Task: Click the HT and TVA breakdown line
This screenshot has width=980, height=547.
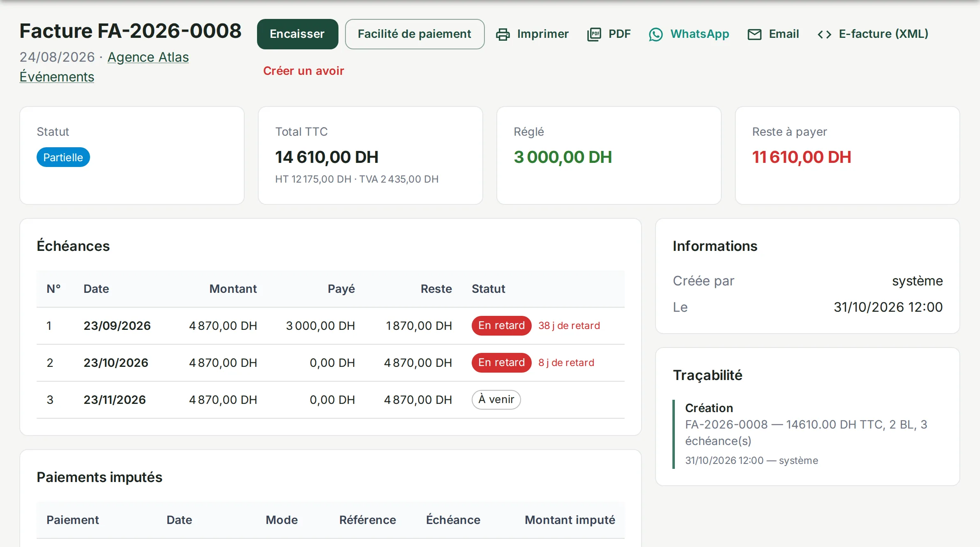Action: (357, 179)
